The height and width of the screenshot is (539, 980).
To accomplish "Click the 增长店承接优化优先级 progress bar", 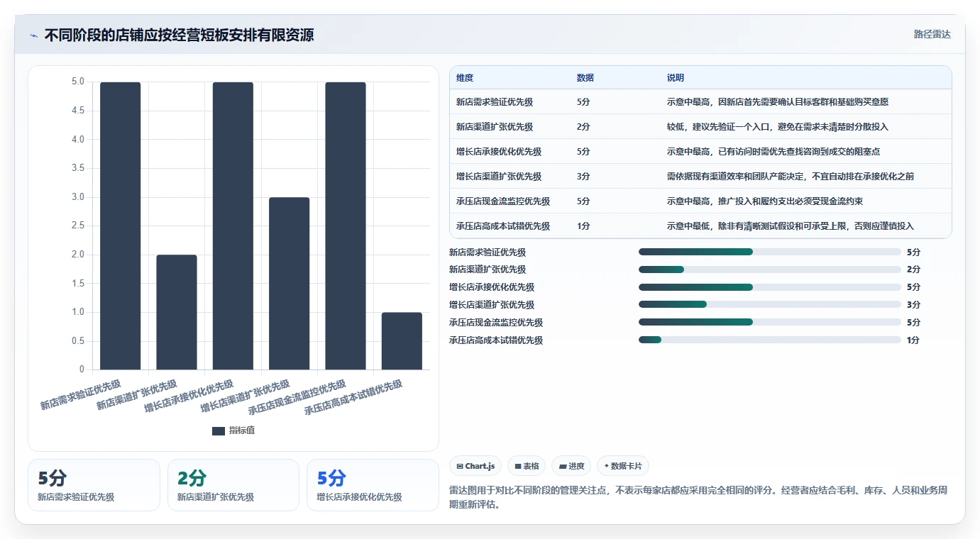I will click(x=770, y=287).
